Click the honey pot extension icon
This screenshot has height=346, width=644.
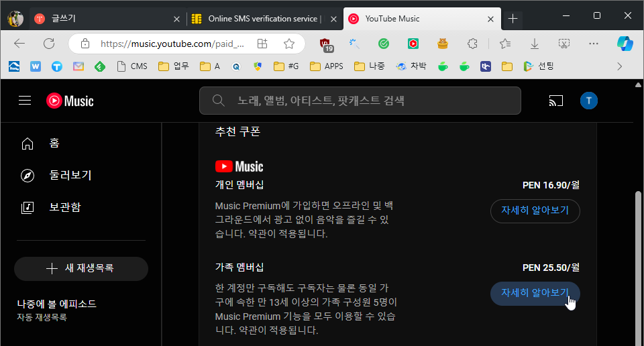443,44
